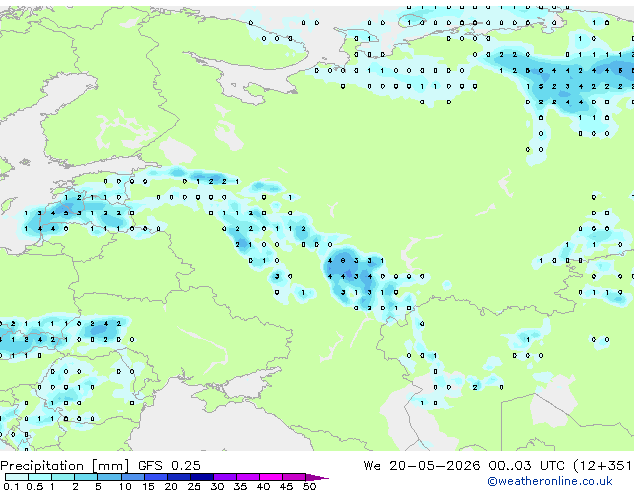Click the 1–2 mm legend color box
The width and height of the screenshot is (634, 490).
[63, 477]
